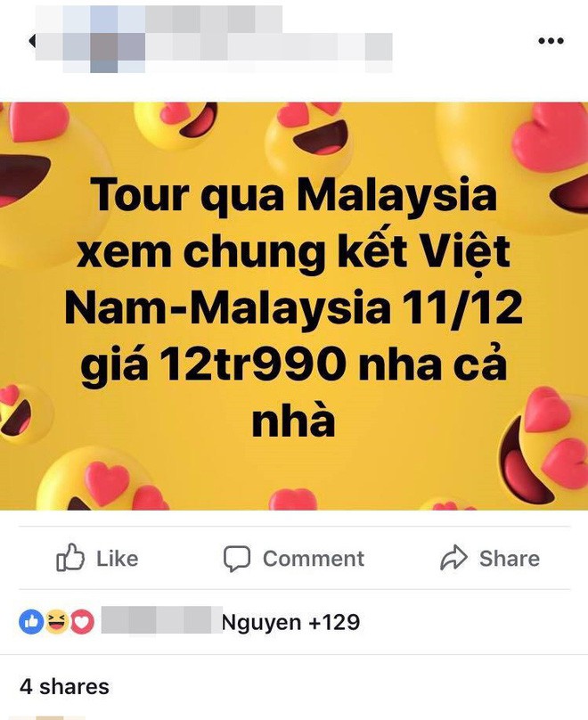Open the yellow post with "Tour qua Malaysia" text
The image size is (588, 720).
(294, 306)
